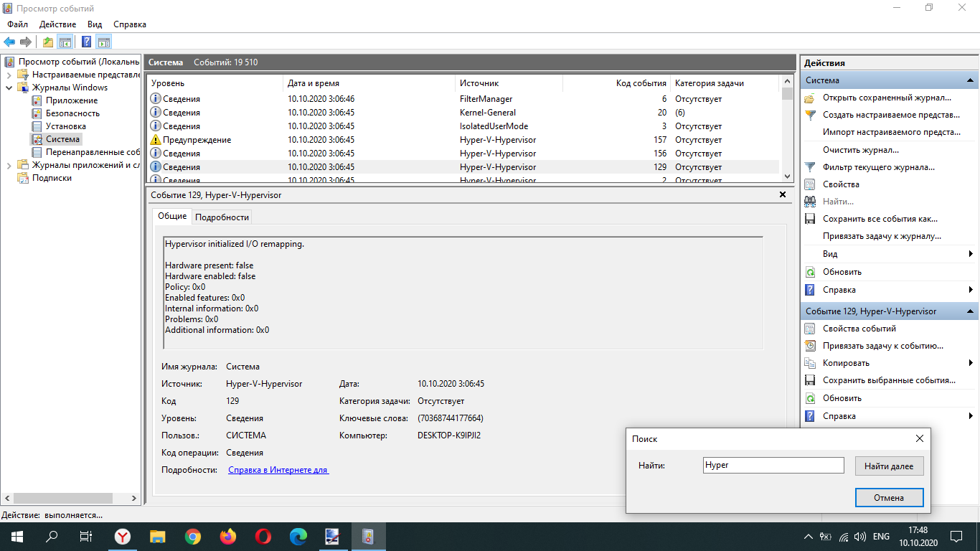The image size is (980, 551).
Task: Click Привязать задачу к журналу action
Action: click(x=882, y=236)
